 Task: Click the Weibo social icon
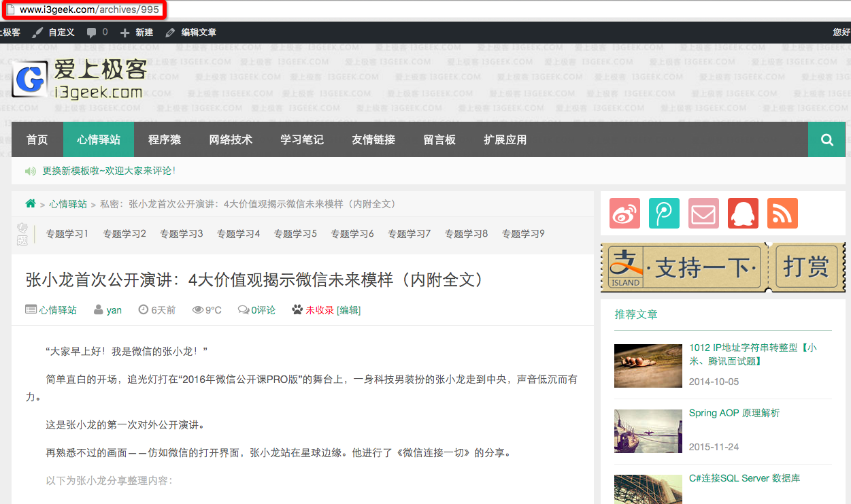click(x=625, y=214)
